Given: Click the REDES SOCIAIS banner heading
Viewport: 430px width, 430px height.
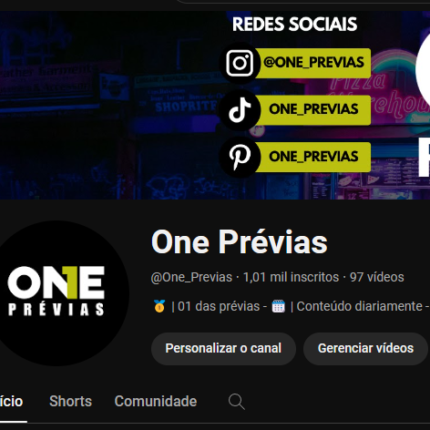Looking at the screenshot, I should 295,24.
